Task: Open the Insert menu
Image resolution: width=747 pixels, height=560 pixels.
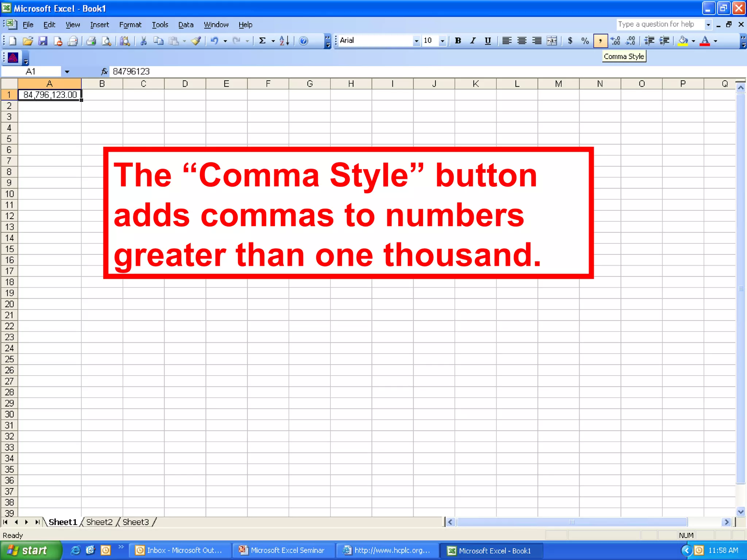Action: click(x=100, y=24)
